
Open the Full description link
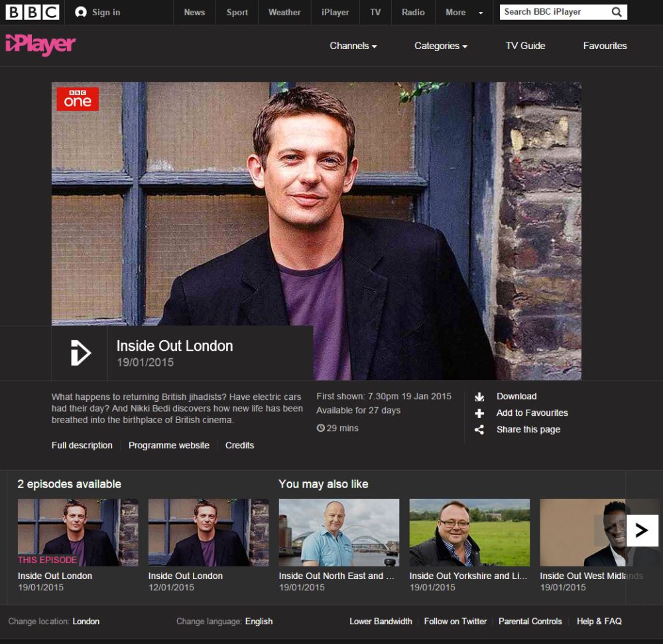click(x=82, y=446)
